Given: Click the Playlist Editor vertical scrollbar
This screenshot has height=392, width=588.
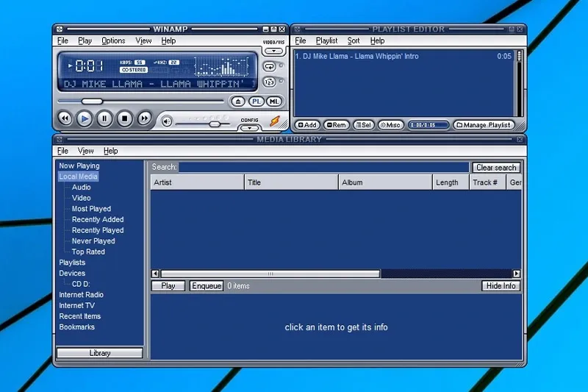Looking at the screenshot, I should tap(520, 83).
